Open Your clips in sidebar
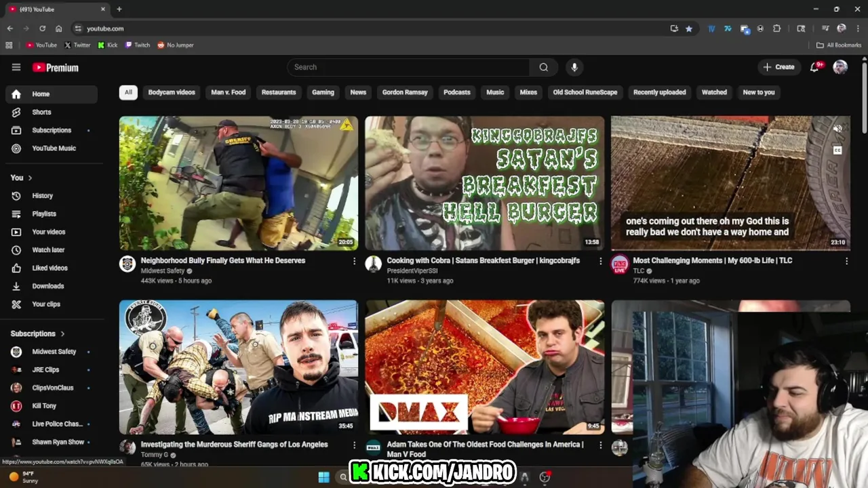Viewport: 868px width, 488px height. [x=52, y=304]
